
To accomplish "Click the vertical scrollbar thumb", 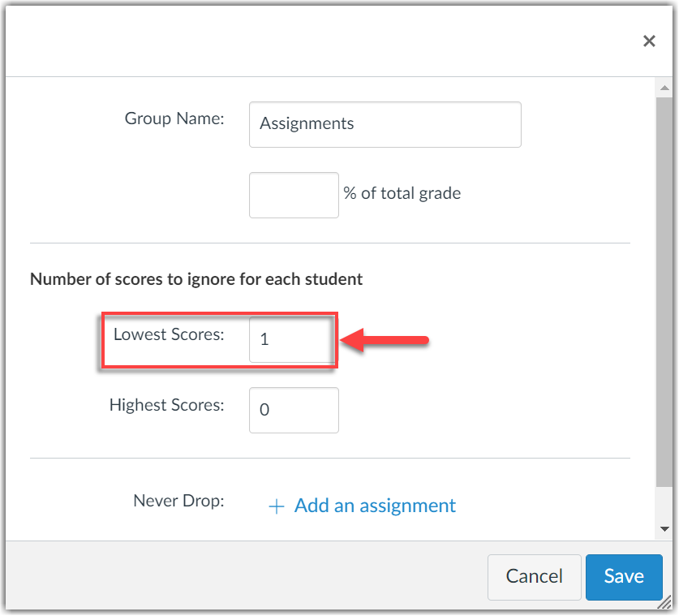I will click(x=664, y=284).
